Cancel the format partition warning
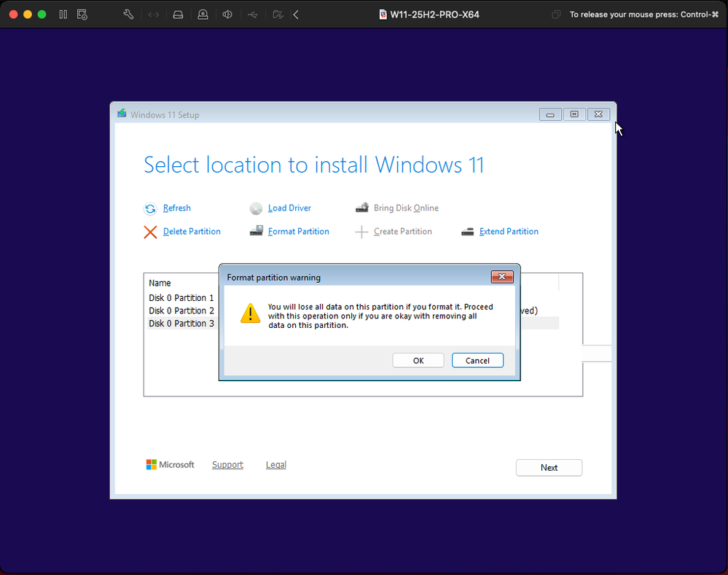The image size is (728, 575). click(477, 361)
